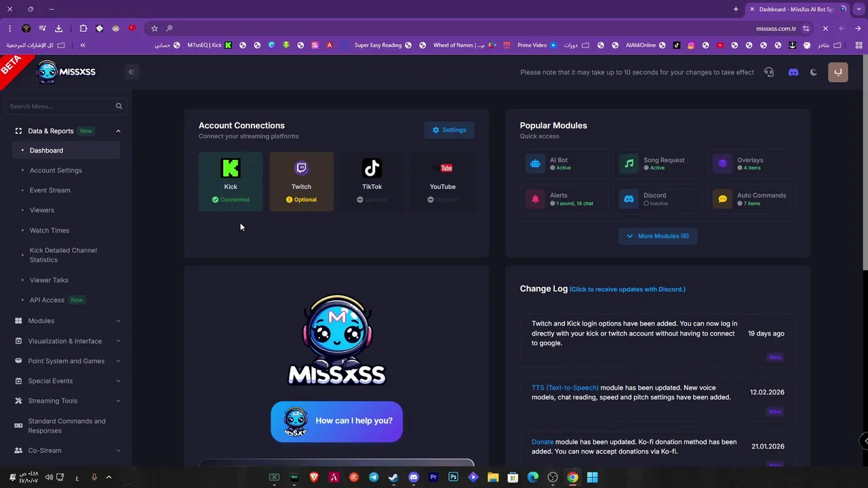This screenshot has width=868, height=488.
Task: Open the TikTok bookmark in bookmarks bar
Action: coord(677,45)
